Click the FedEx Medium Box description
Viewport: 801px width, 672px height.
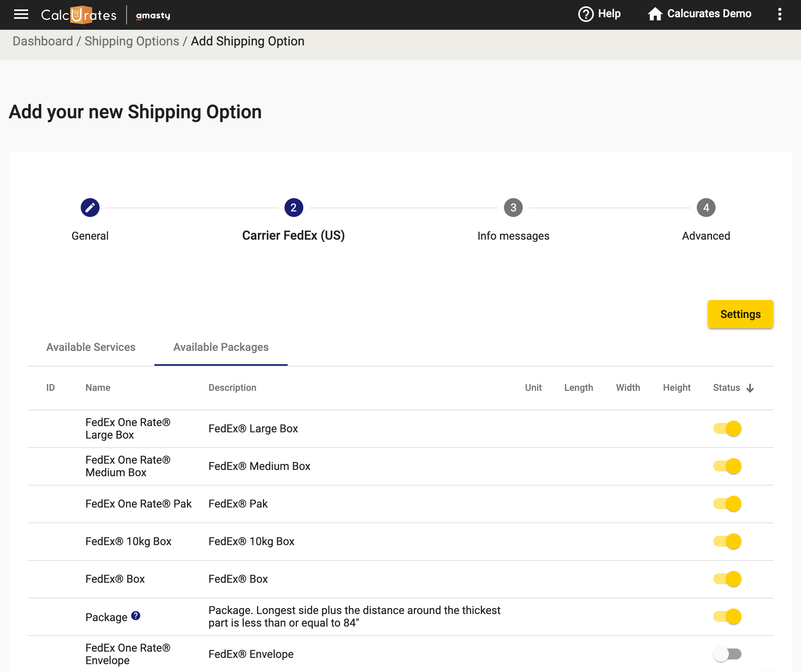(259, 466)
